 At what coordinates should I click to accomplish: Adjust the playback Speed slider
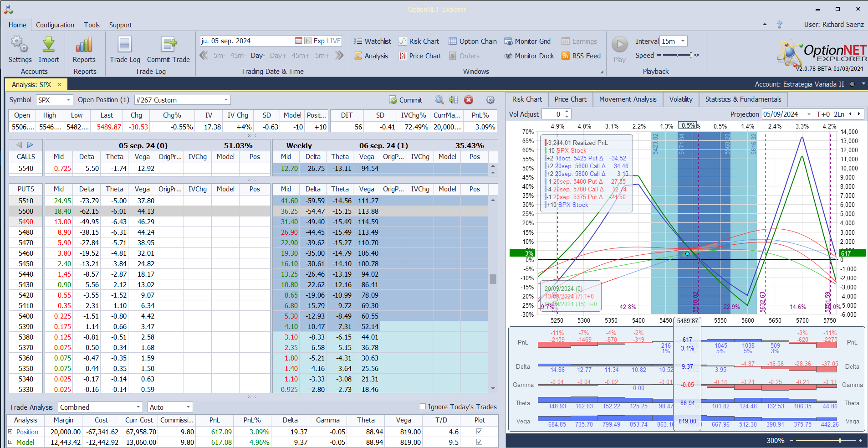click(678, 55)
